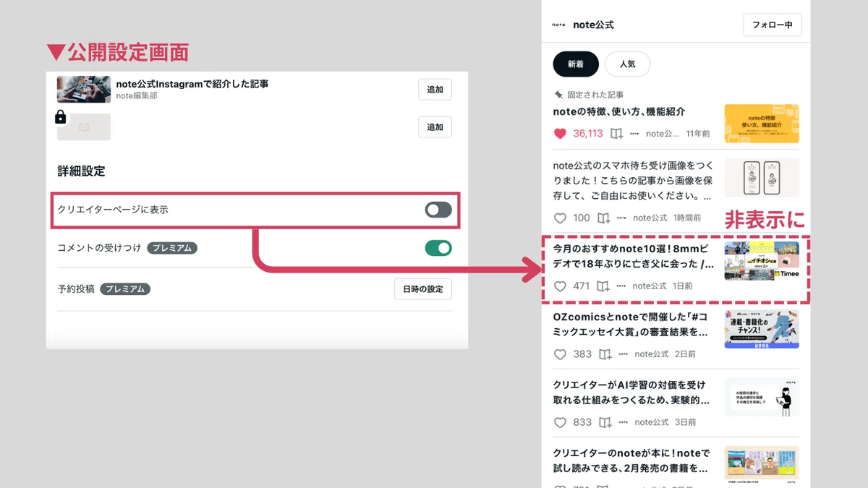The width and height of the screenshot is (868, 488).
Task: Open article クリエイターのnoteが本に
Action: (x=631, y=461)
